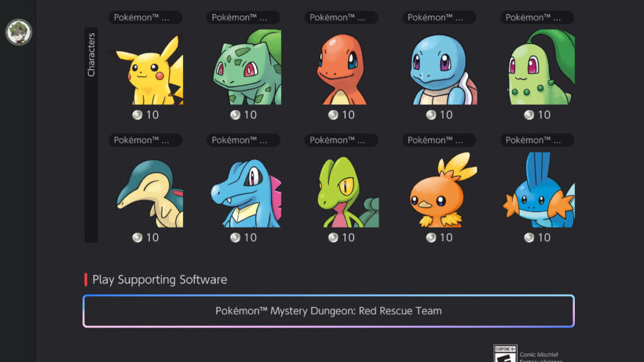Select the Chikorita character icon
Viewport: 644px width, 362px height.
(538, 67)
